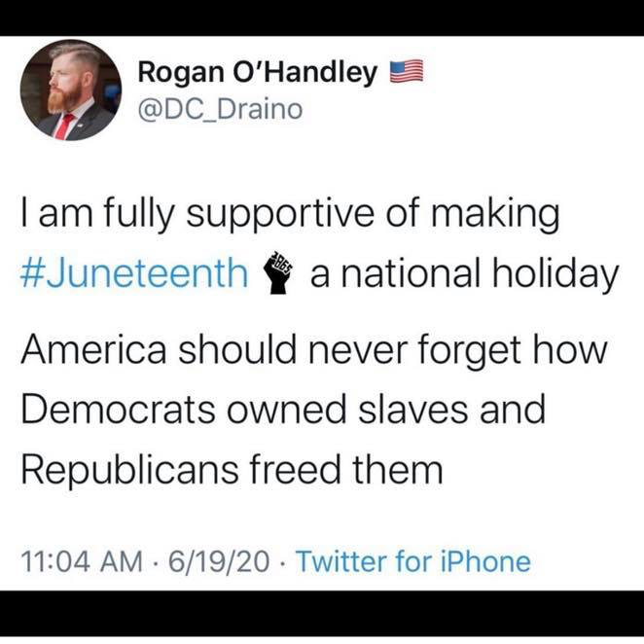
Task: Click the words 'freed them'
Action: 346,468
